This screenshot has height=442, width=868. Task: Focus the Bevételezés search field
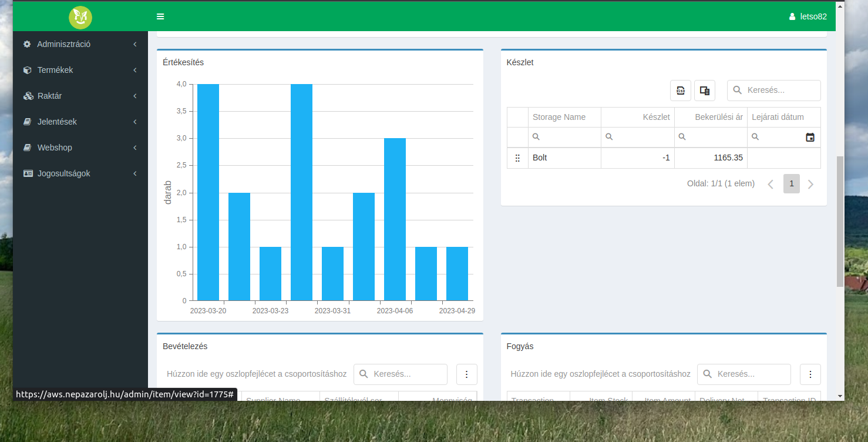pyautogui.click(x=401, y=374)
